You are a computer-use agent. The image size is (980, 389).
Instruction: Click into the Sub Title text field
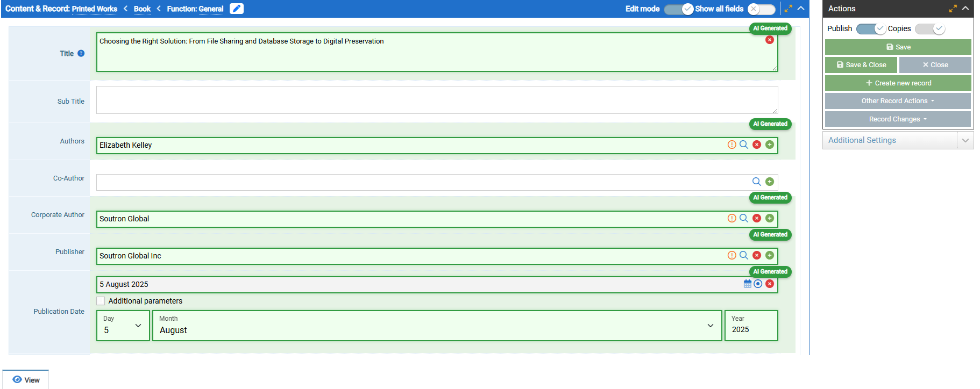click(436, 100)
